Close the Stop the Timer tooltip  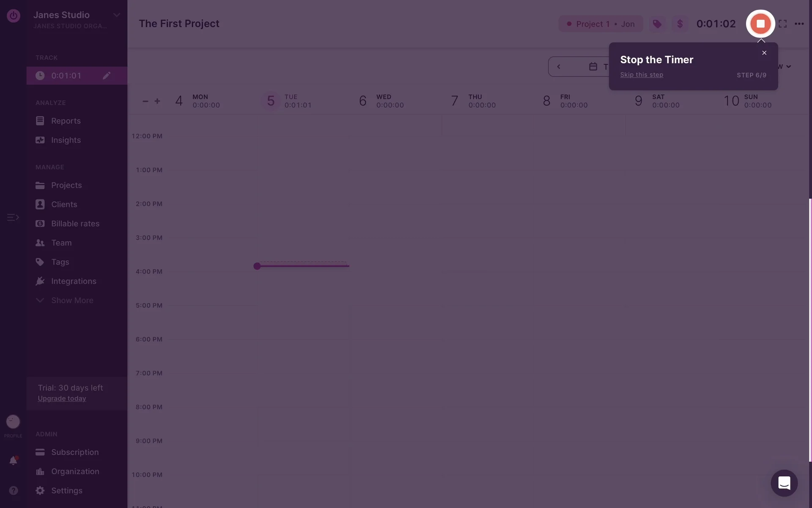pos(764,53)
